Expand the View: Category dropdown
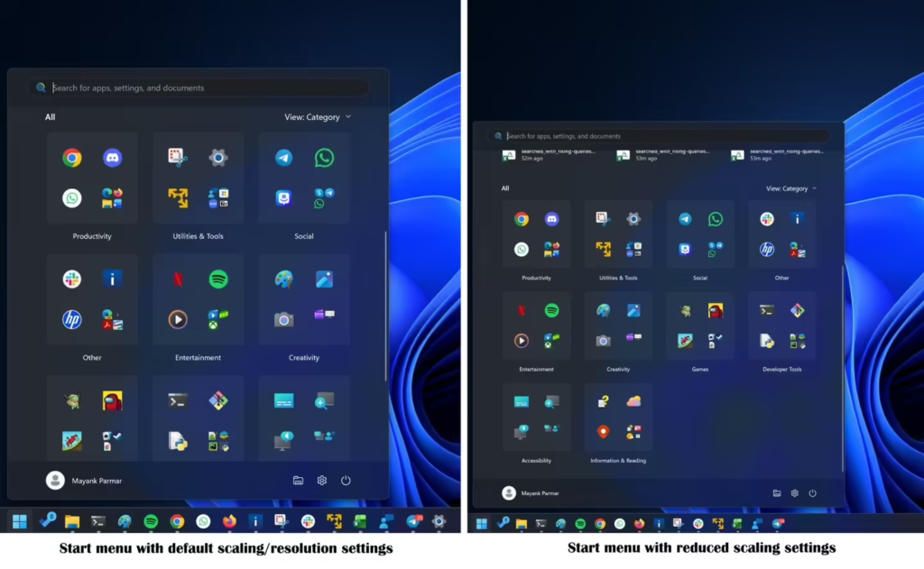The width and height of the screenshot is (924, 569). (316, 116)
